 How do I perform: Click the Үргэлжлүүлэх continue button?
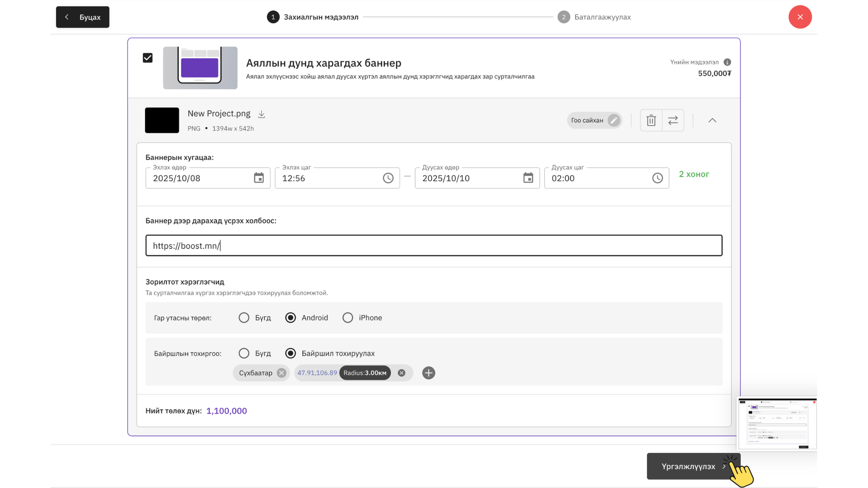pos(688,466)
